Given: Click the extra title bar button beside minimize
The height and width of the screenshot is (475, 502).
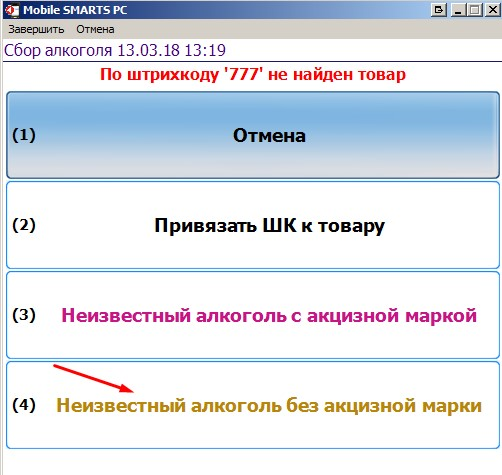Looking at the screenshot, I should [438, 10].
